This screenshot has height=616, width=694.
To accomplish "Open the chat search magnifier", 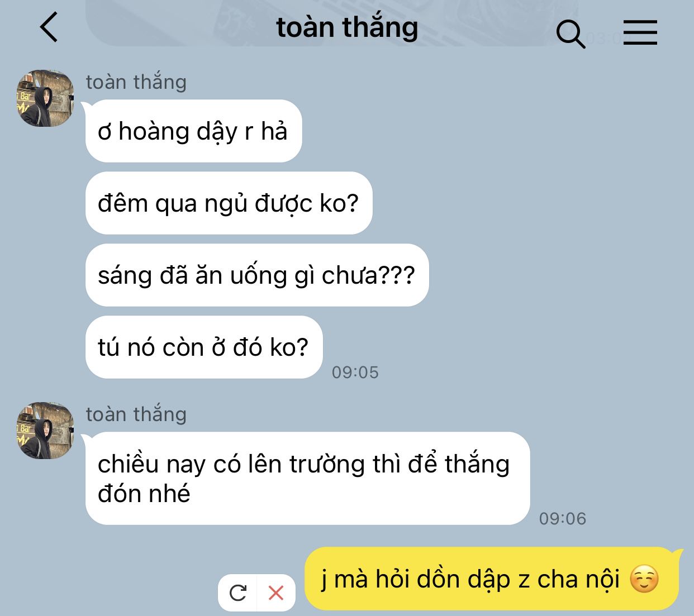I will click(571, 34).
